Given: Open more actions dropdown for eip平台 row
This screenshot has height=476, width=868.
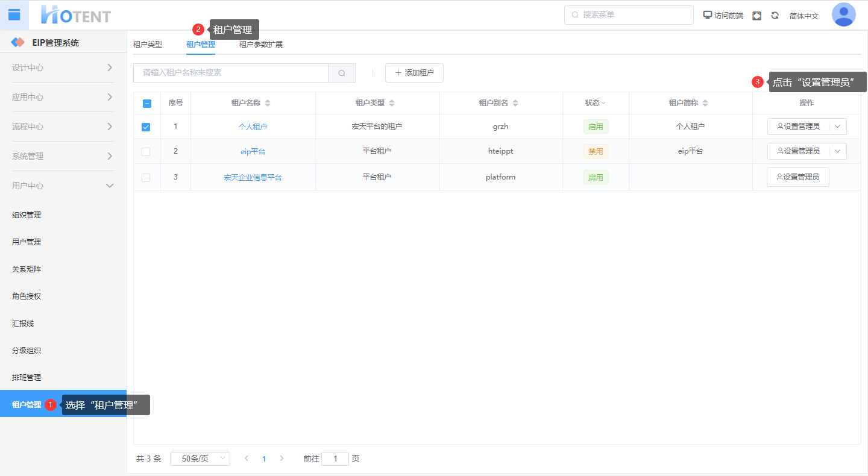Looking at the screenshot, I should click(838, 151).
